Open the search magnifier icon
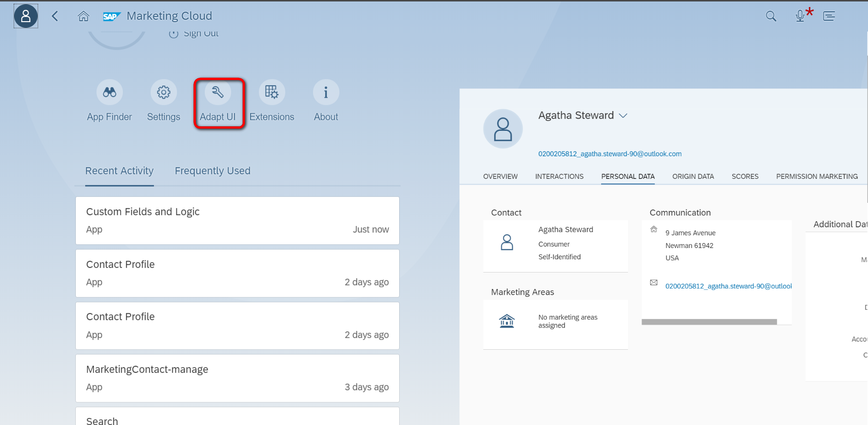 click(771, 16)
